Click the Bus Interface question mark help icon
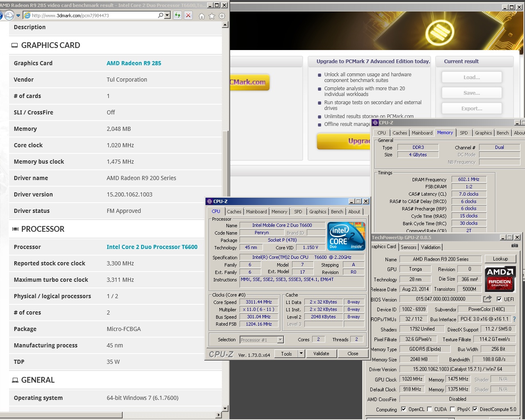The image size is (525, 420). (x=514, y=319)
